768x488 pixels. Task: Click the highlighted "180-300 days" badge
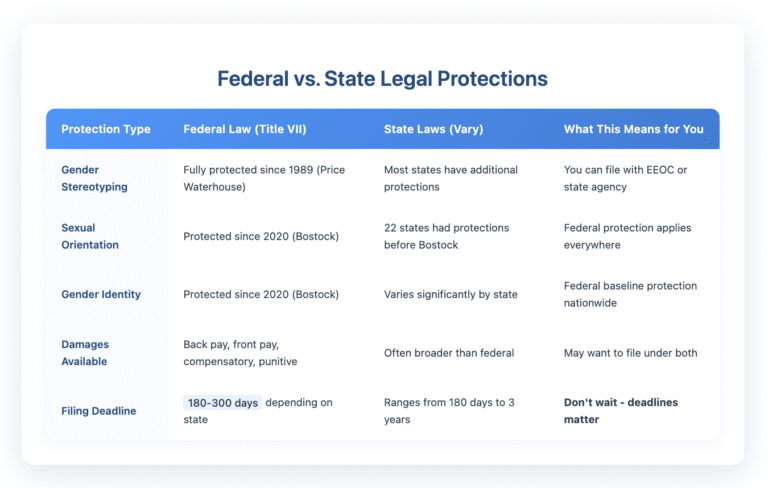point(222,402)
